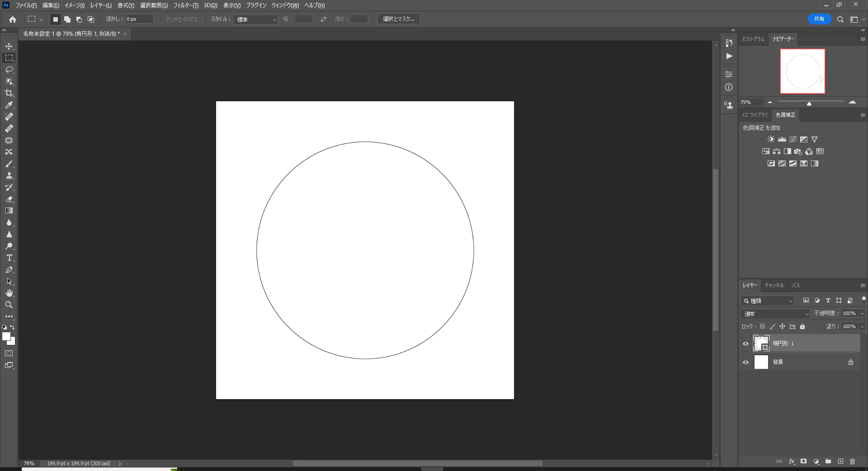The width and height of the screenshot is (868, 471).
Task: Select the Hand tool
Action: [9, 293]
